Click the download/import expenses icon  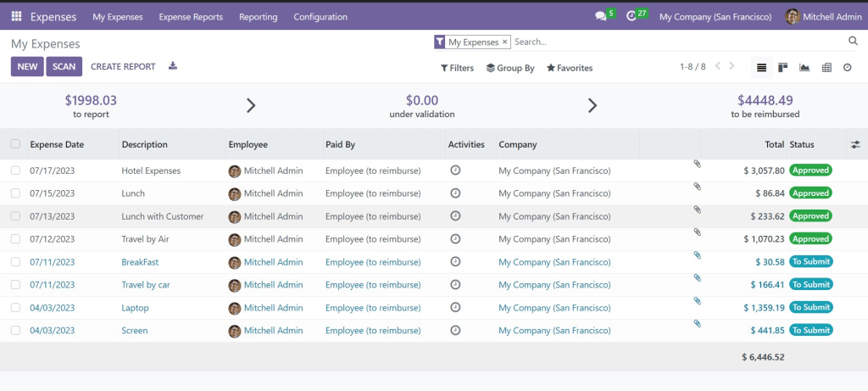(173, 66)
